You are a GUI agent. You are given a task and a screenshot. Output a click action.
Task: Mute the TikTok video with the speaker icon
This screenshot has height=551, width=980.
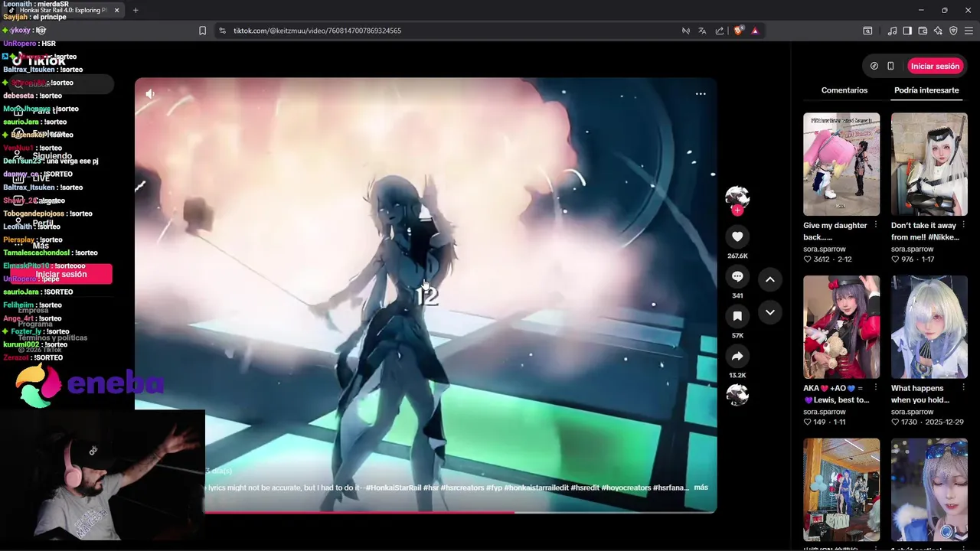150,93
